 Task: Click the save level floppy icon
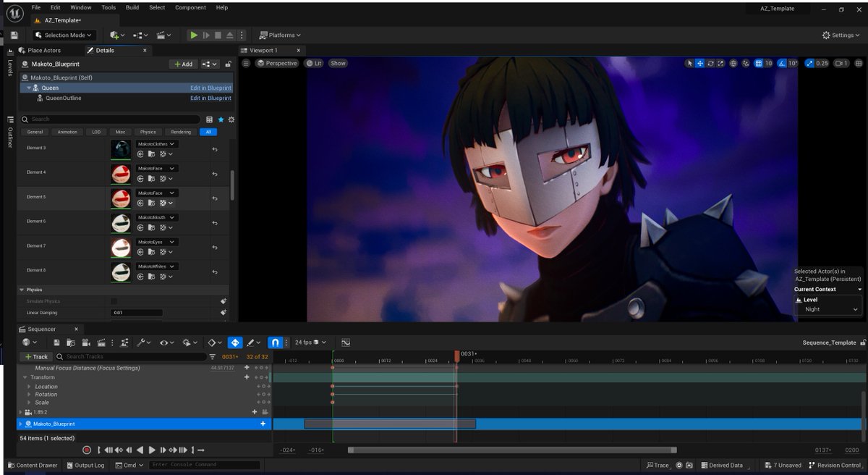tap(14, 35)
